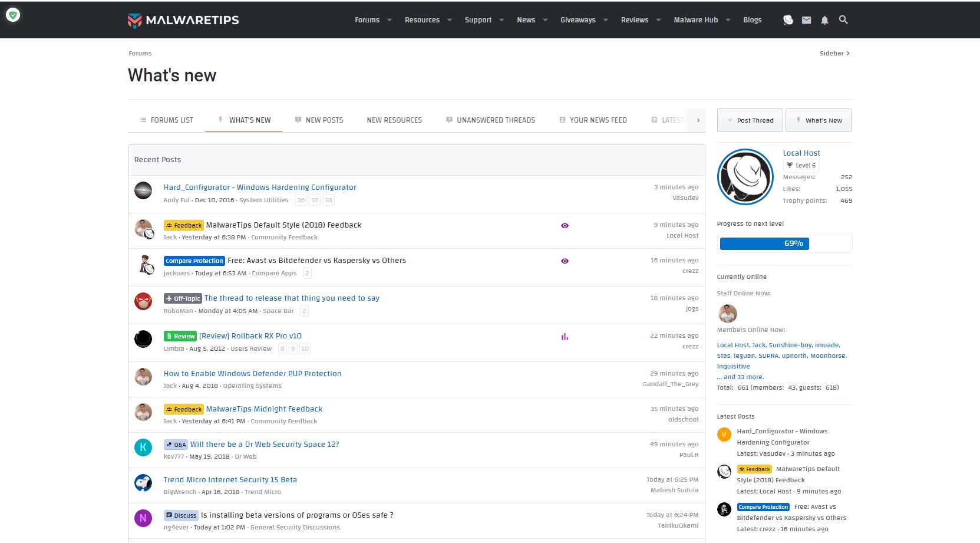Image resolution: width=980 pixels, height=543 pixels.
Task: Click the MalwareTips logo
Action: point(183,20)
